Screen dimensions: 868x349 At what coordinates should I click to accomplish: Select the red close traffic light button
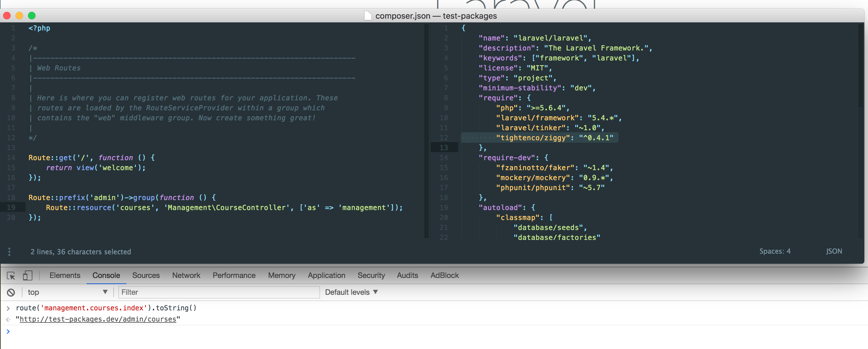click(x=7, y=16)
